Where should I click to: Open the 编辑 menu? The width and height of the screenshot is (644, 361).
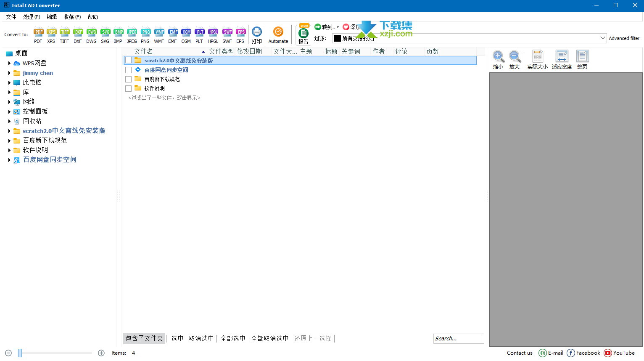point(52,17)
